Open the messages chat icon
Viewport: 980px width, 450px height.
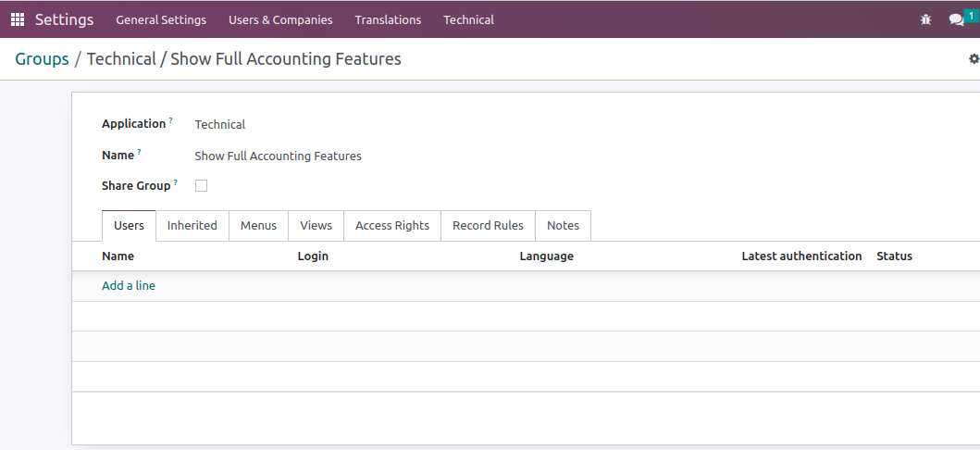point(956,19)
